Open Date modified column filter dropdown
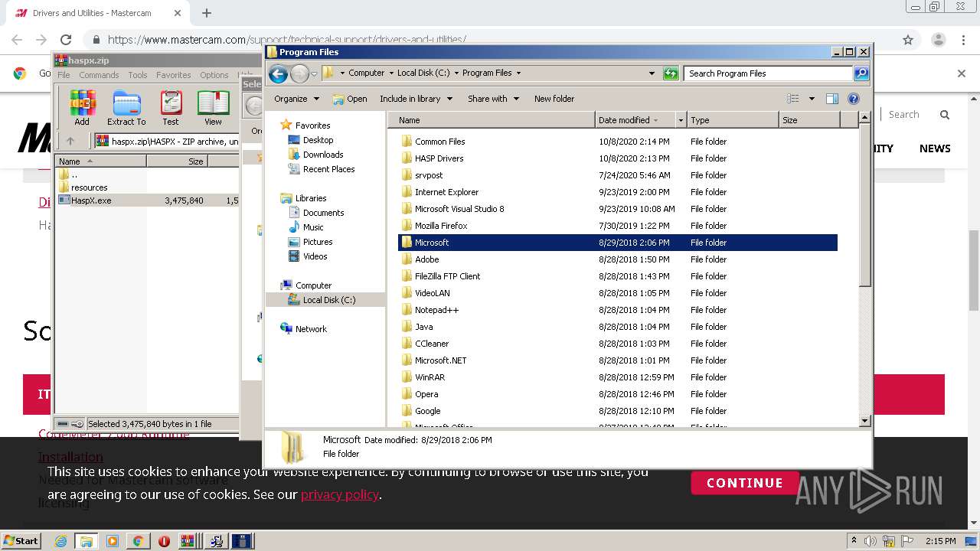The width and height of the screenshot is (980, 551). click(680, 120)
